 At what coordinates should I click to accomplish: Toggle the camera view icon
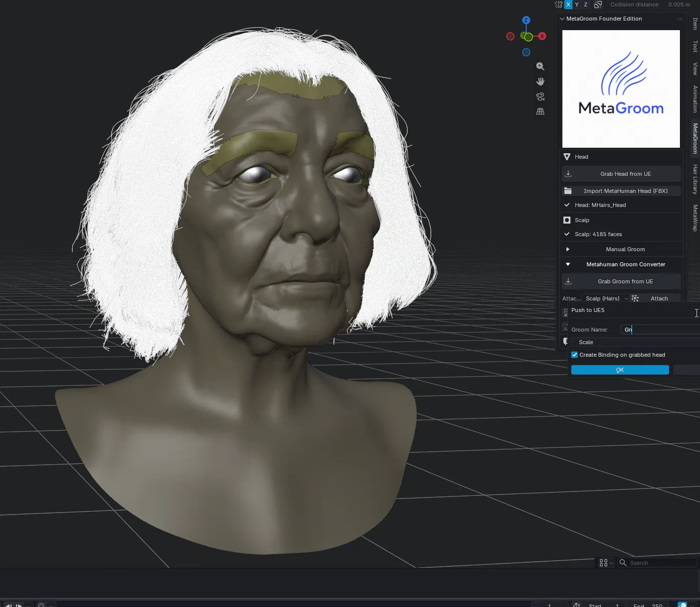click(x=540, y=96)
